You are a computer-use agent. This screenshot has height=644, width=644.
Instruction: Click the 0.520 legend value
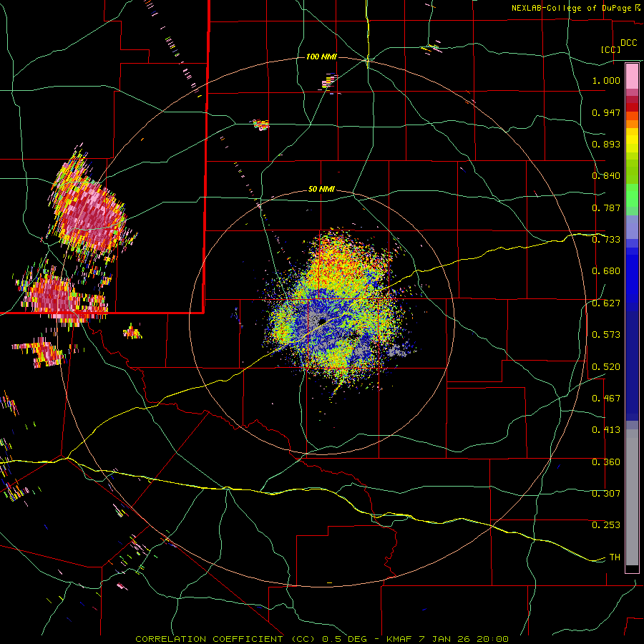[x=606, y=366]
